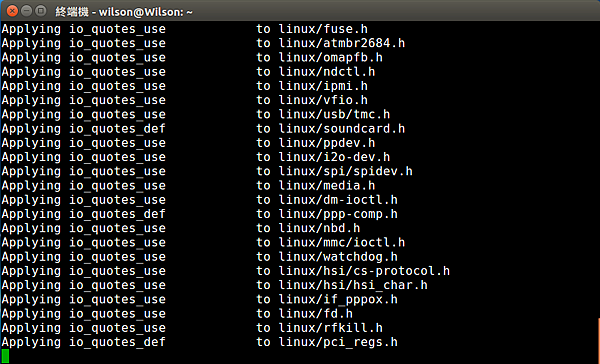Click the linux/soundcard.h file path
Screen dimensions: 600x364
342,129
